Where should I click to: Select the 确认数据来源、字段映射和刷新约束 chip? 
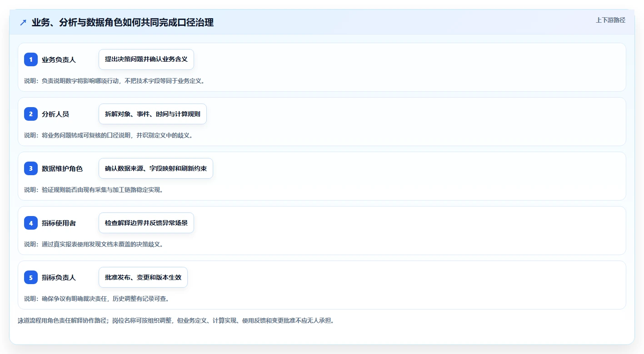click(156, 168)
